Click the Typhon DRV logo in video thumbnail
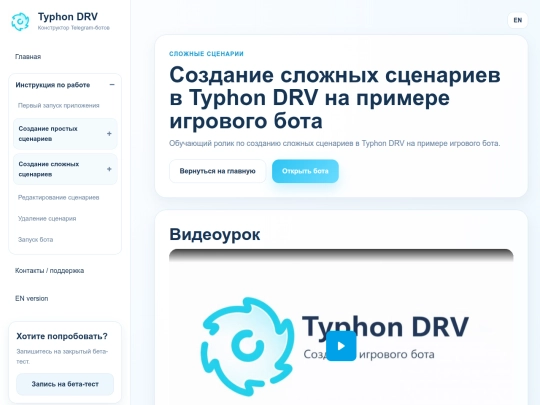The width and height of the screenshot is (540, 405). (x=247, y=346)
